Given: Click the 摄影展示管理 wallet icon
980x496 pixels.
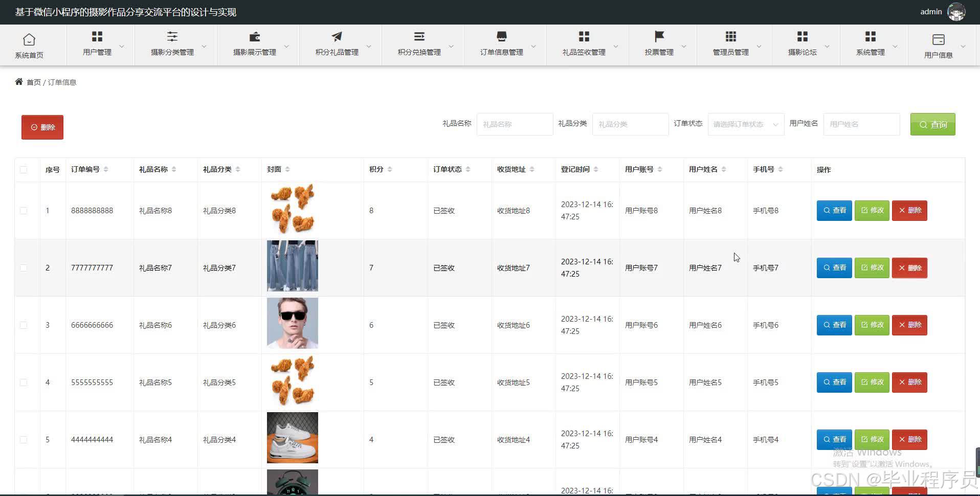Looking at the screenshot, I should click(x=255, y=36).
